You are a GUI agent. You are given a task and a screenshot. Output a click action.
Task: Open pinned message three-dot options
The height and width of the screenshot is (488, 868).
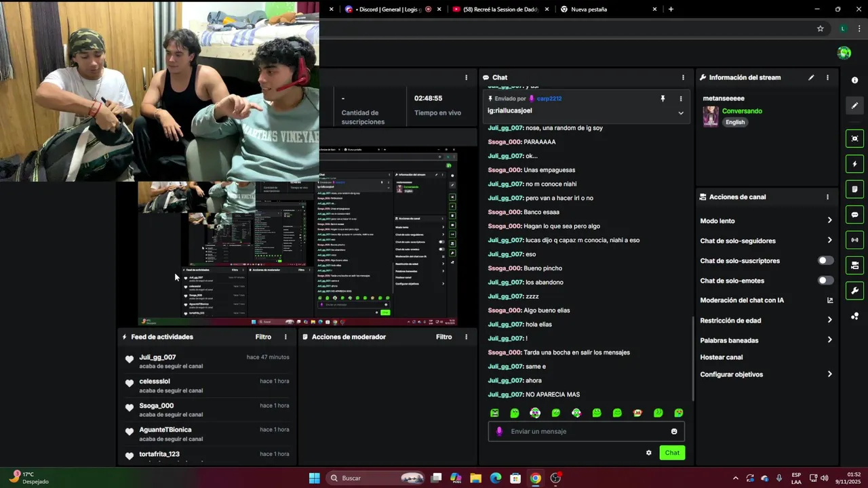681,99
